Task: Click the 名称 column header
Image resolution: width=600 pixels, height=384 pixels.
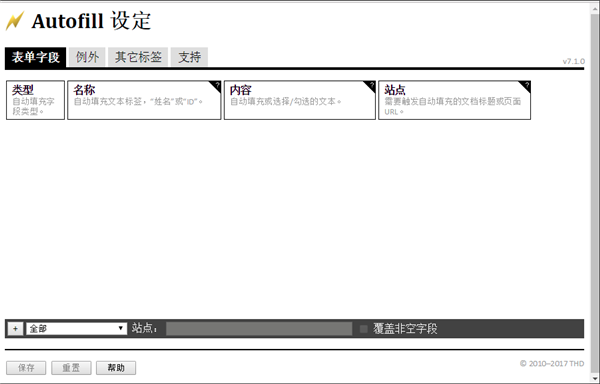Action: click(144, 100)
